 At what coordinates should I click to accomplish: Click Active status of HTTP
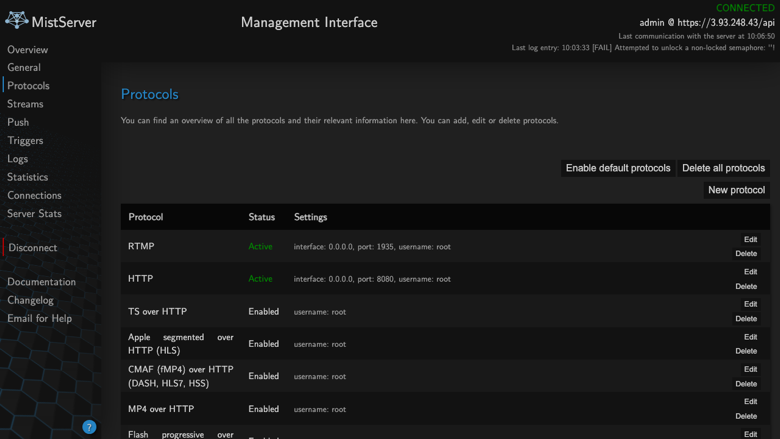click(x=260, y=279)
